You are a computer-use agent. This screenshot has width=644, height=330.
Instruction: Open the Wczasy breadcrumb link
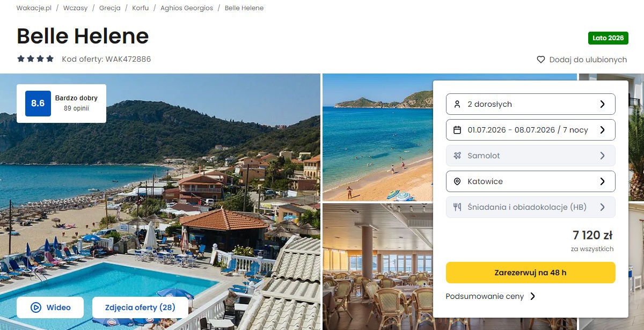coord(75,8)
